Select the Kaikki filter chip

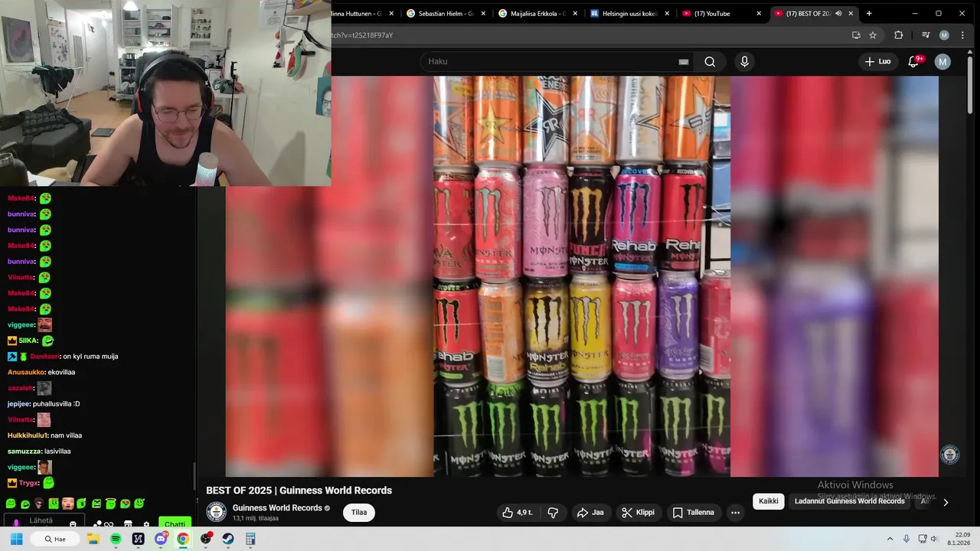coord(768,501)
